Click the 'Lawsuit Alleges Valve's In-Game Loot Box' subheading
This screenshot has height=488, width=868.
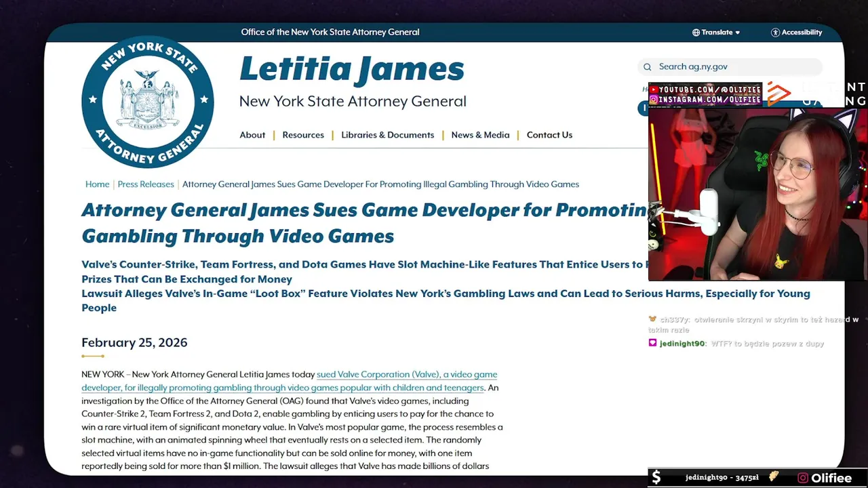(446, 300)
